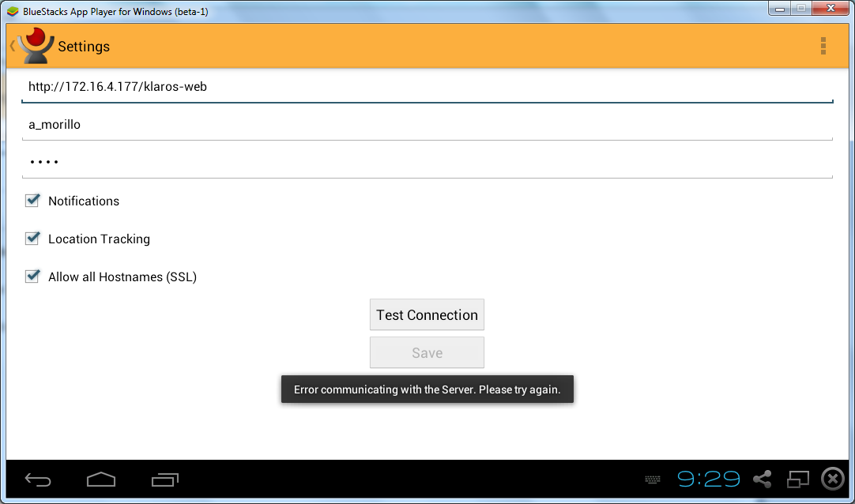Click the Klaros app icon in header

36,46
